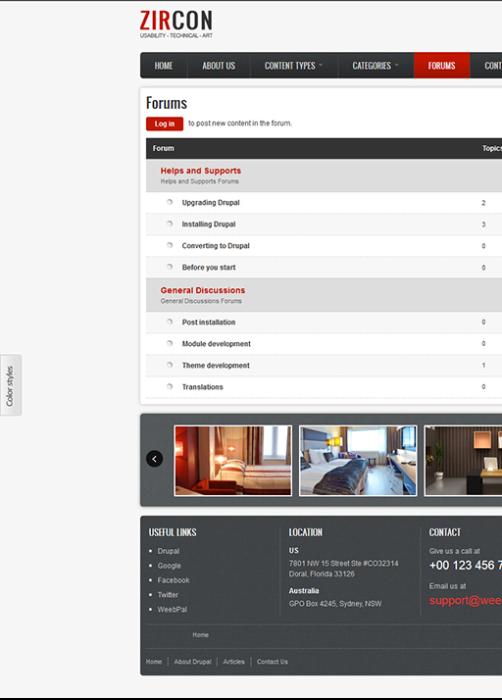Screen dimensions: 502x700
Task: Click topic count 2 for Upgrading Drupal
Action: coord(483,203)
